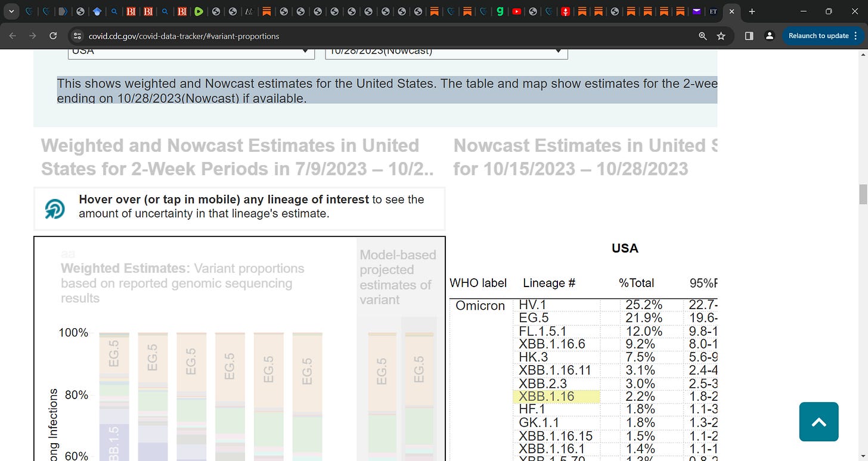Click the Omicron WHO label cell
The width and height of the screenshot is (868, 461).
coord(480,306)
